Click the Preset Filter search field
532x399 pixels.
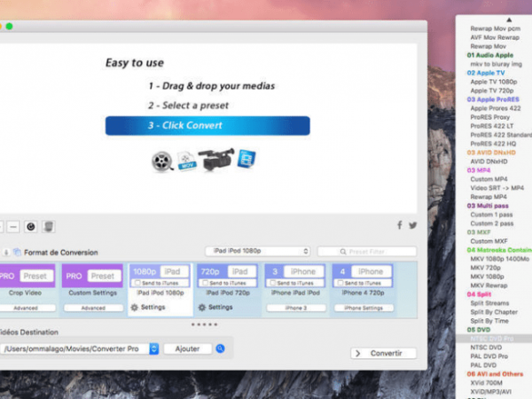pyautogui.click(x=367, y=252)
